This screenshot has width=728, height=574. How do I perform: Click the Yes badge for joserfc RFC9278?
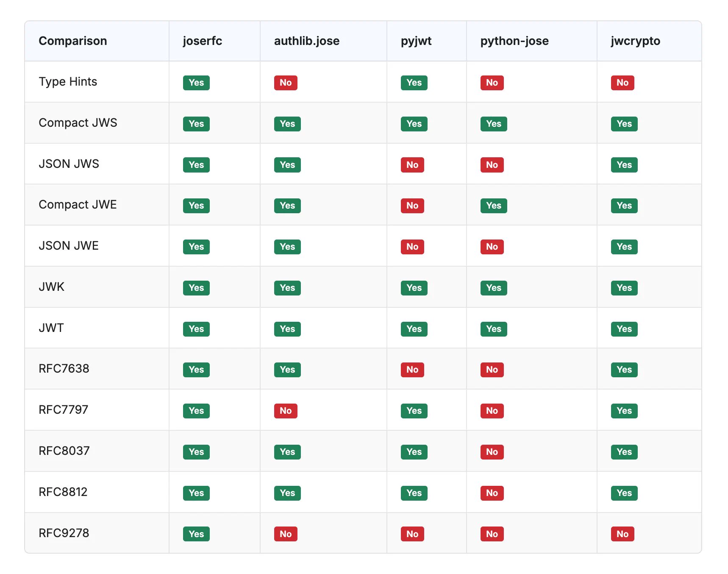[196, 534]
